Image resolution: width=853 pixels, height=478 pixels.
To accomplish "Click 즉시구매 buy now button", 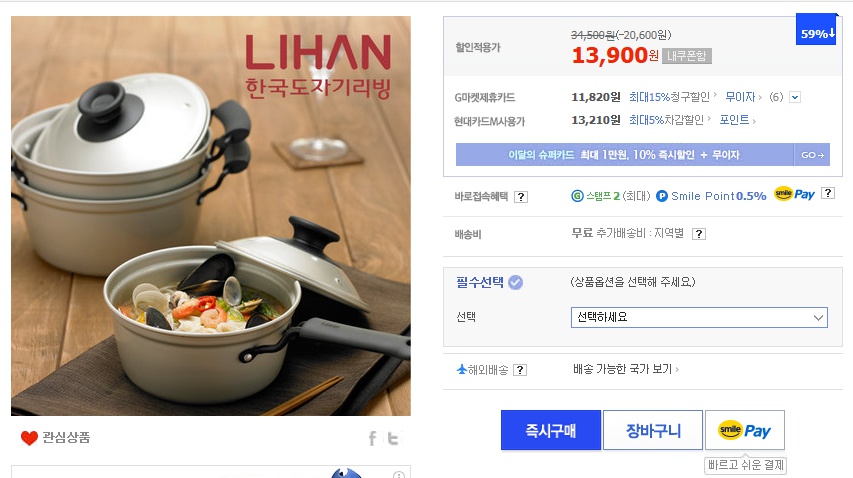I will (x=551, y=430).
